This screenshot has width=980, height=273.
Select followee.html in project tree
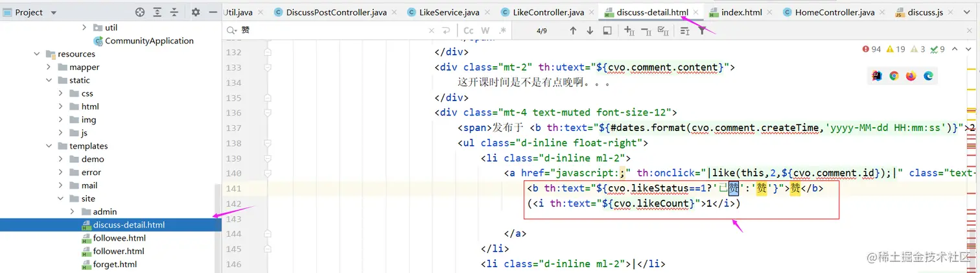click(x=113, y=238)
